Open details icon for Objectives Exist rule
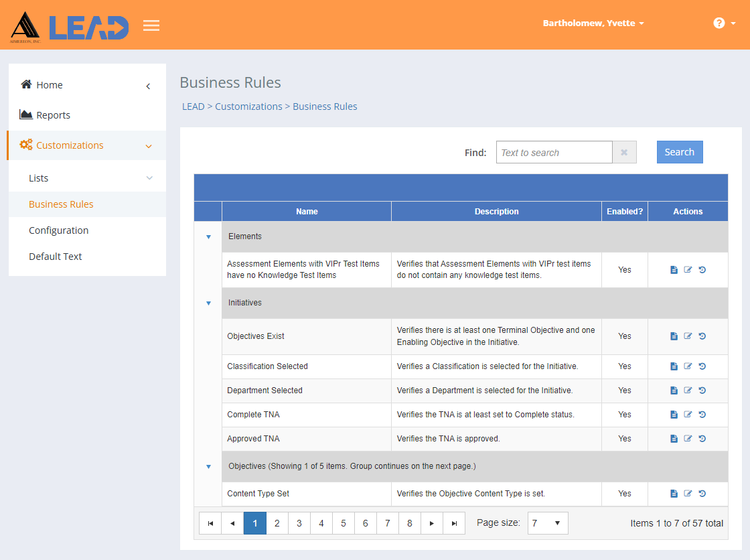Viewport: 750px width, 560px height. (674, 336)
